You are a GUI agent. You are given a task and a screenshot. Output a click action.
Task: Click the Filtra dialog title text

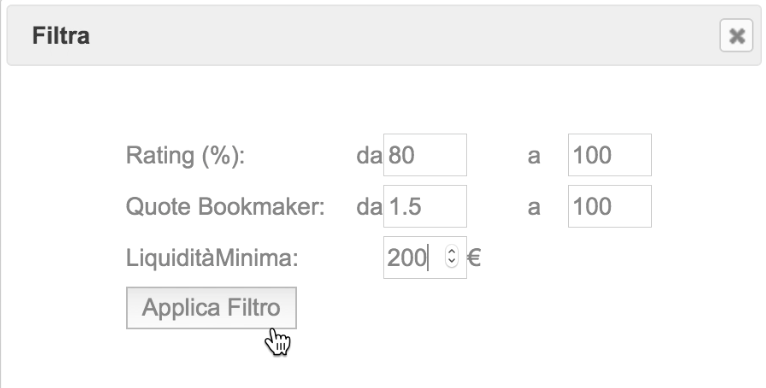click(x=61, y=36)
